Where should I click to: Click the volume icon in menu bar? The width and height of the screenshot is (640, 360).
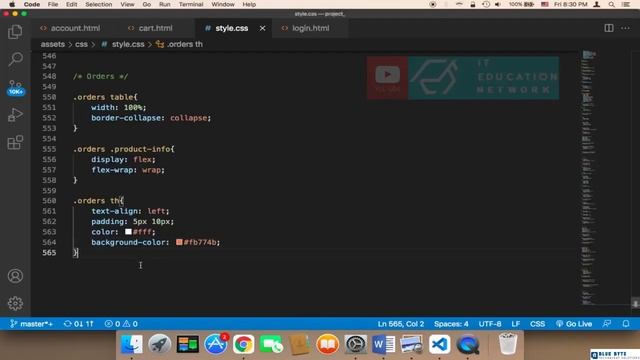tap(498, 4)
